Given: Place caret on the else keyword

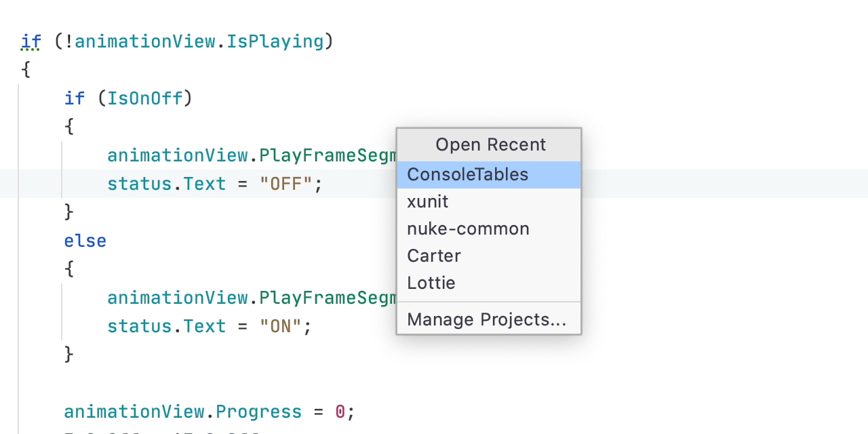Looking at the screenshot, I should point(85,241).
